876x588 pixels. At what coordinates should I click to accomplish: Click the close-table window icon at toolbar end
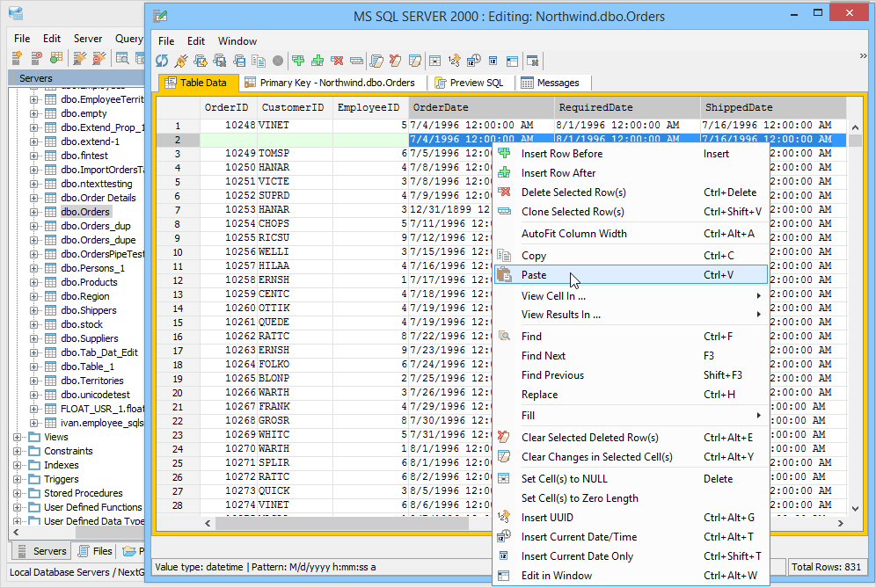click(x=532, y=61)
